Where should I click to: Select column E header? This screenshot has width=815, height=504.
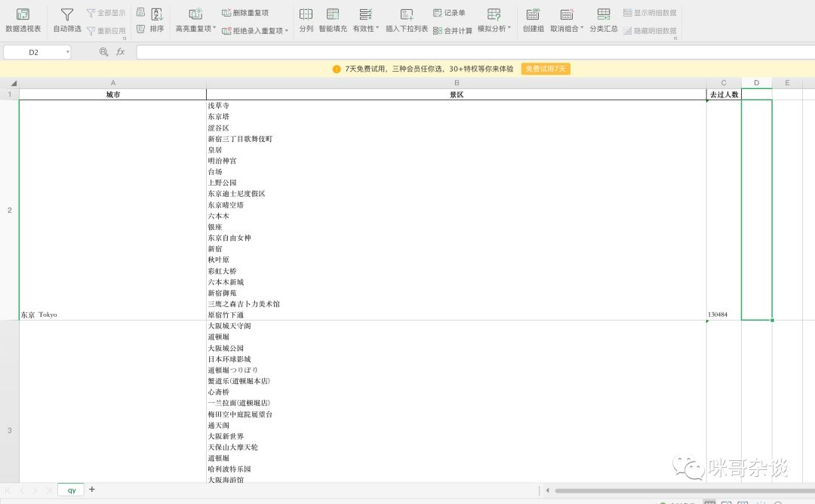click(x=787, y=83)
